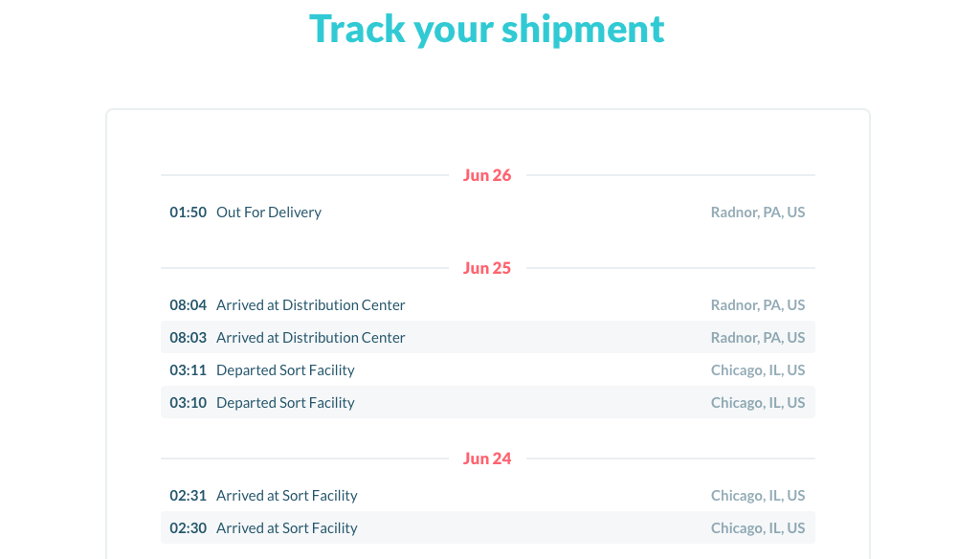Click Radnor, PA, US on the 08:04 row
980x559 pixels.
point(758,304)
